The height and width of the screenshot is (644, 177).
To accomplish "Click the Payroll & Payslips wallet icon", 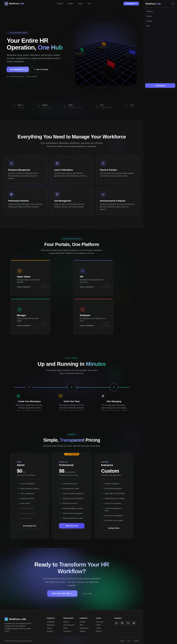I will (x=103, y=163).
